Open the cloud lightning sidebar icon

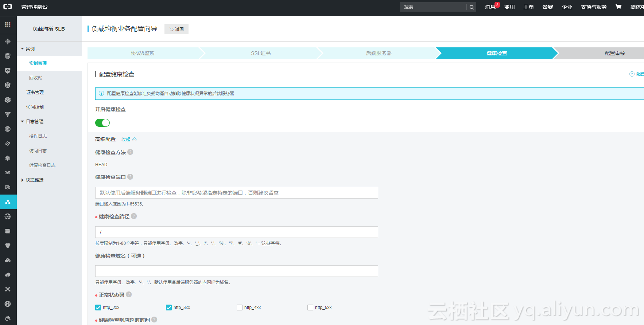coord(8,275)
